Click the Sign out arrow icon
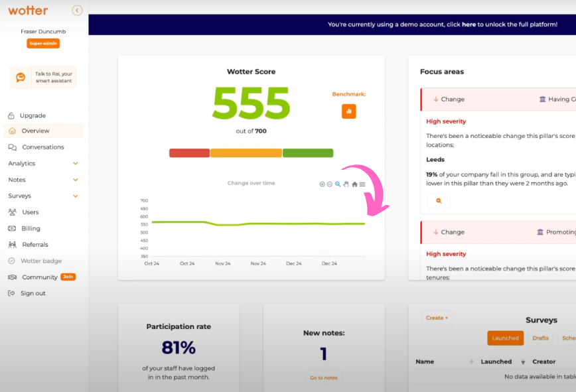This screenshot has width=576, height=392. pos(11,293)
